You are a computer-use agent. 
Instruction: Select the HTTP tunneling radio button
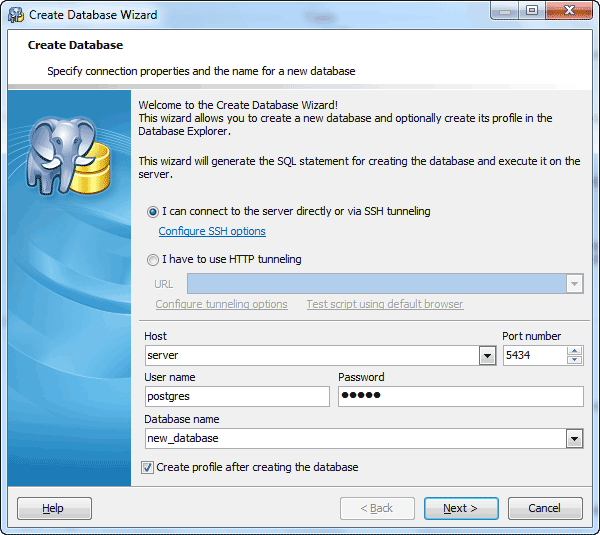(x=153, y=260)
